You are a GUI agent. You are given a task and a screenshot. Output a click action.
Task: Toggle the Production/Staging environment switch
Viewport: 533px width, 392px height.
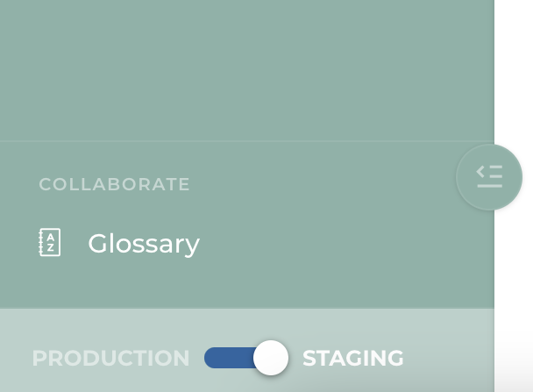point(245,358)
